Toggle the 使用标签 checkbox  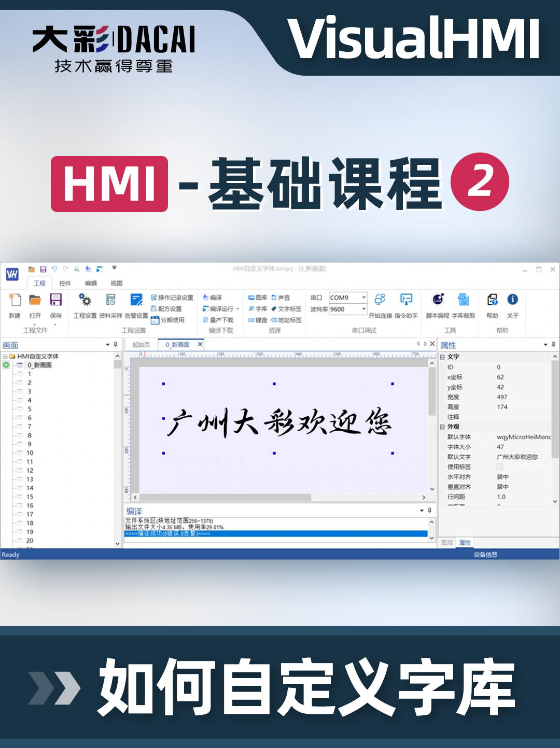click(500, 467)
